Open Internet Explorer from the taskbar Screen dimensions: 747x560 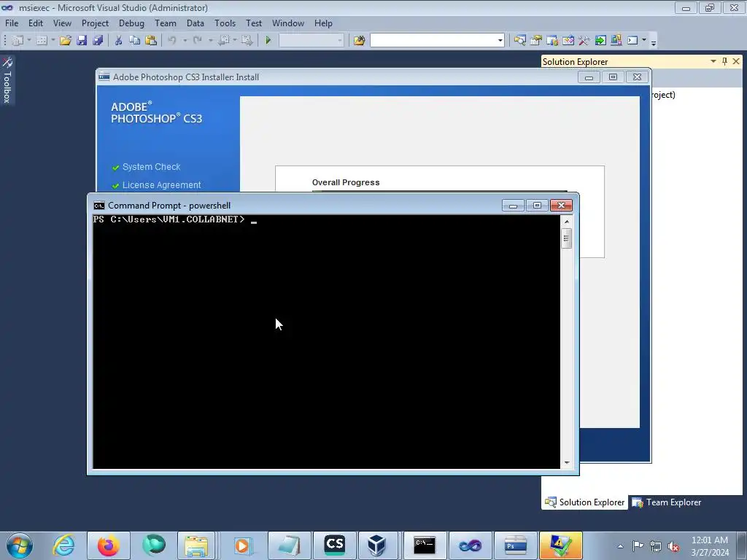pyautogui.click(x=63, y=545)
